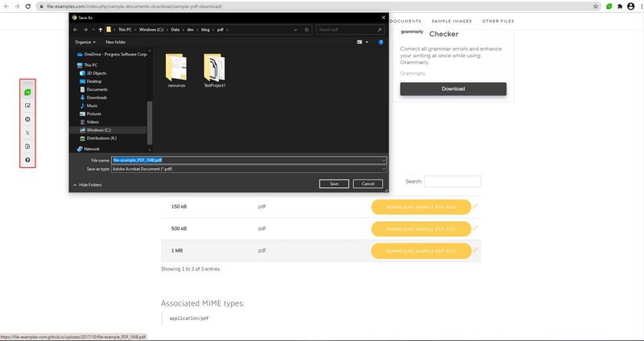Select the TestProject1 folder
This screenshot has height=341, width=644.
coord(214,71)
